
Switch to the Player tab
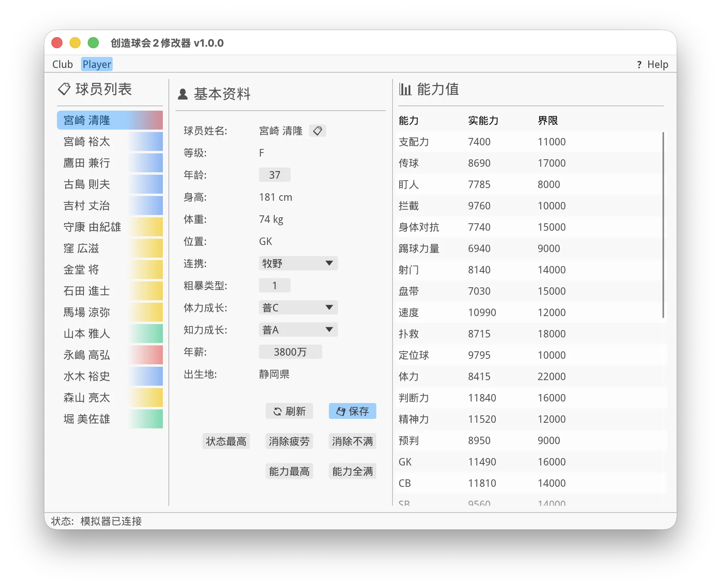(97, 64)
